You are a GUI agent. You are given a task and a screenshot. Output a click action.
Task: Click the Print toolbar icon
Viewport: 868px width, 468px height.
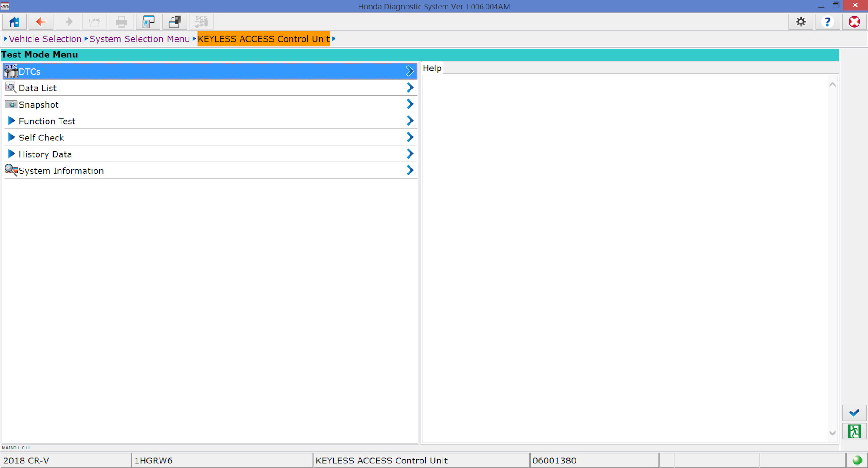tap(121, 22)
